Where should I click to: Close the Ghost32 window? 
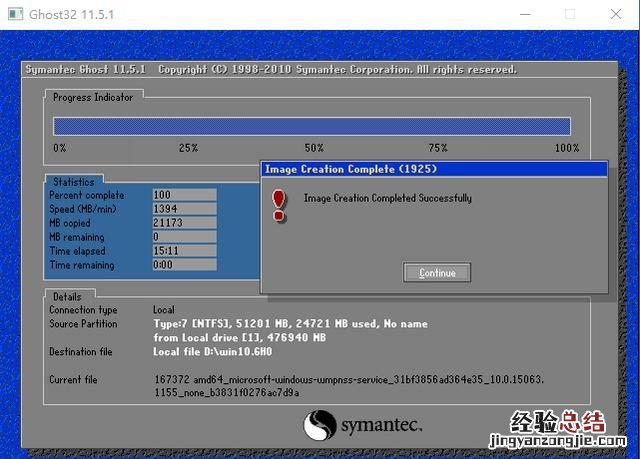click(617, 15)
